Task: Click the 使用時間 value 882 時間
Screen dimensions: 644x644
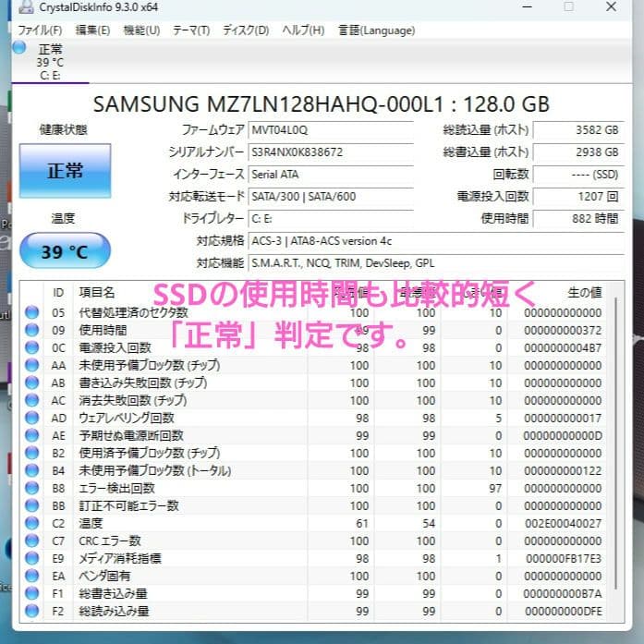Action: pos(578,219)
